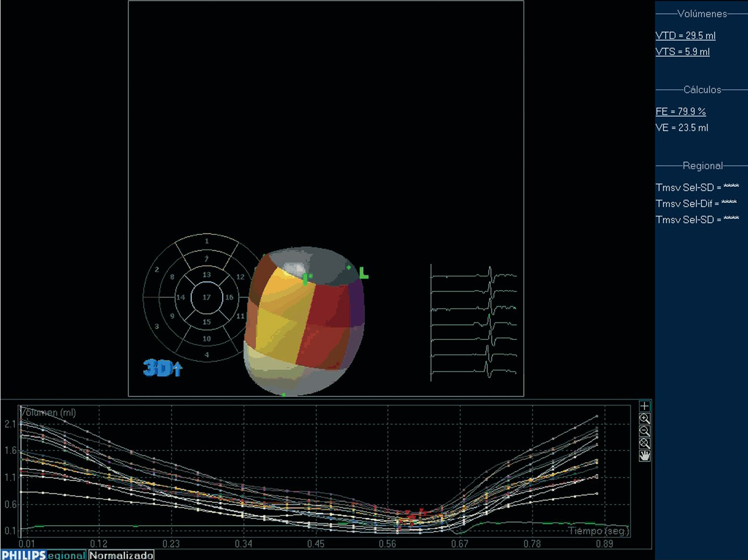Switch to the Normalizado tab
The image size is (748, 560).
(x=121, y=555)
